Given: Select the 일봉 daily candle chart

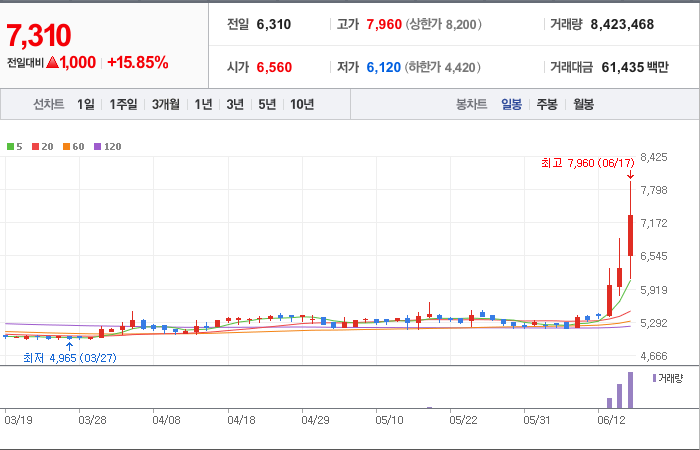Looking at the screenshot, I should point(511,104).
